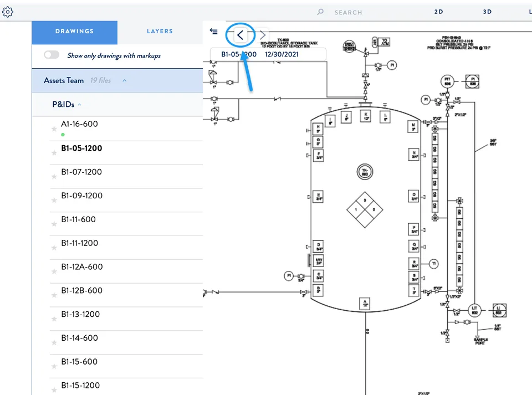This screenshot has width=532, height=395.
Task: Switch to the Drawings tab
Action: [75, 33]
